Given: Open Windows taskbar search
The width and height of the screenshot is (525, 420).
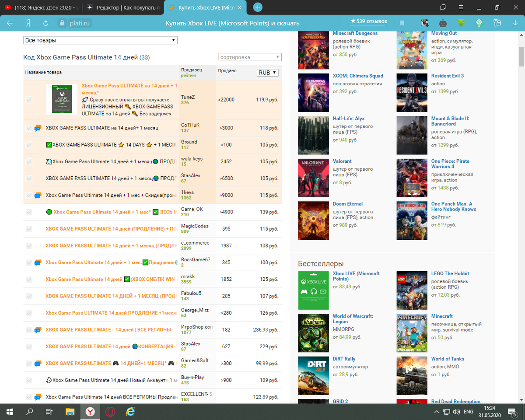Looking at the screenshot, I should pyautogui.click(x=30, y=412).
